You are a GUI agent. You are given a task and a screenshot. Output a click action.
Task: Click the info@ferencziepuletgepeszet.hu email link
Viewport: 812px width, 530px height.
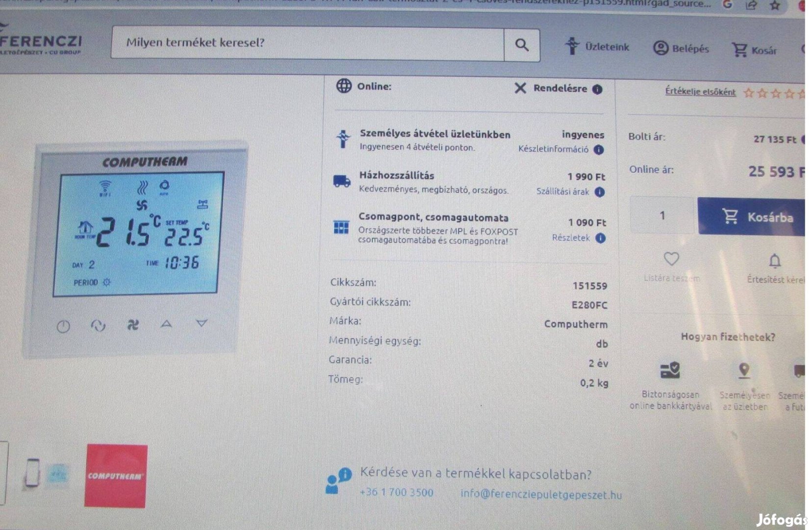pyautogui.click(x=541, y=494)
